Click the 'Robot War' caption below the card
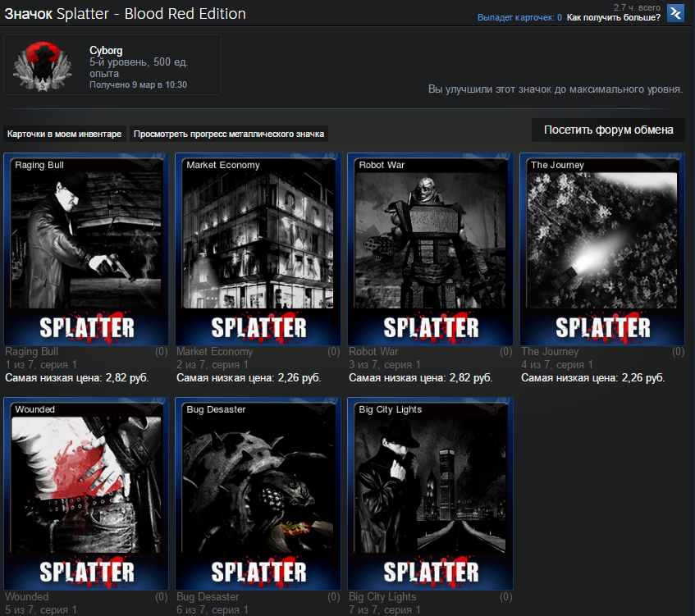695x616 pixels. click(373, 351)
